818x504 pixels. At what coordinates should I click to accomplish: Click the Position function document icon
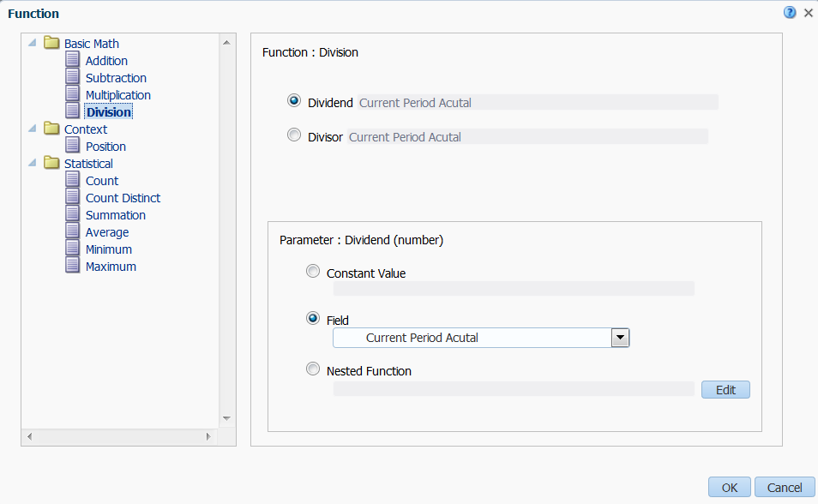pyautogui.click(x=73, y=146)
